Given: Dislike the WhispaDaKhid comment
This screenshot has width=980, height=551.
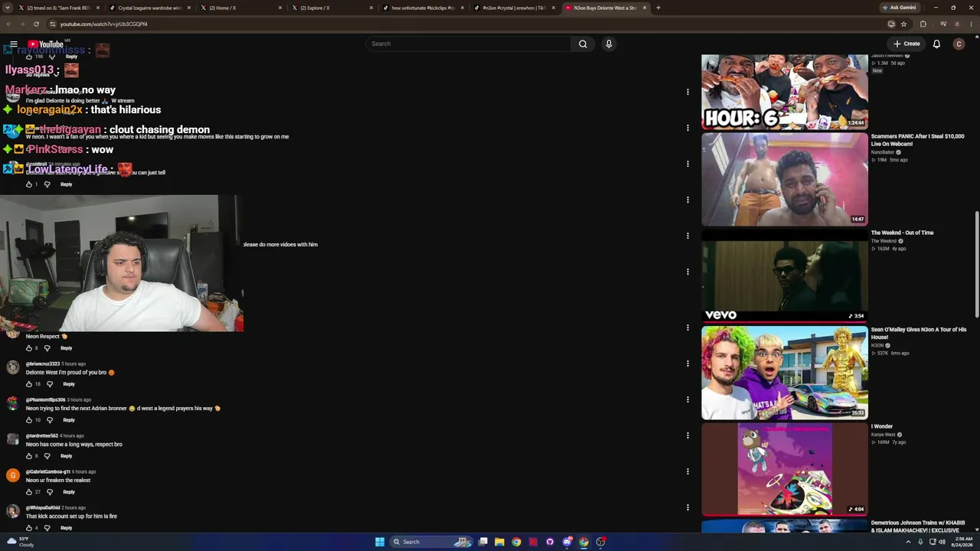Looking at the screenshot, I should click(x=47, y=528).
